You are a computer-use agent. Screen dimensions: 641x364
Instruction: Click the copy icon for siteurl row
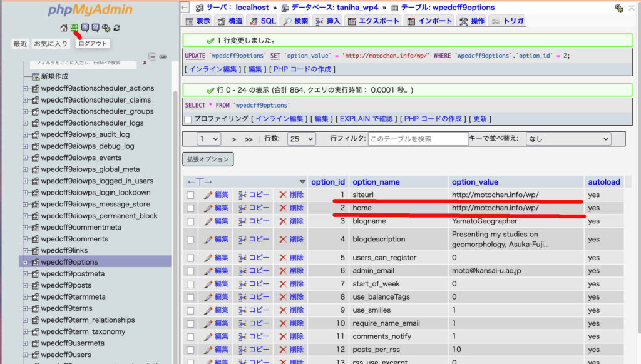pos(242,195)
